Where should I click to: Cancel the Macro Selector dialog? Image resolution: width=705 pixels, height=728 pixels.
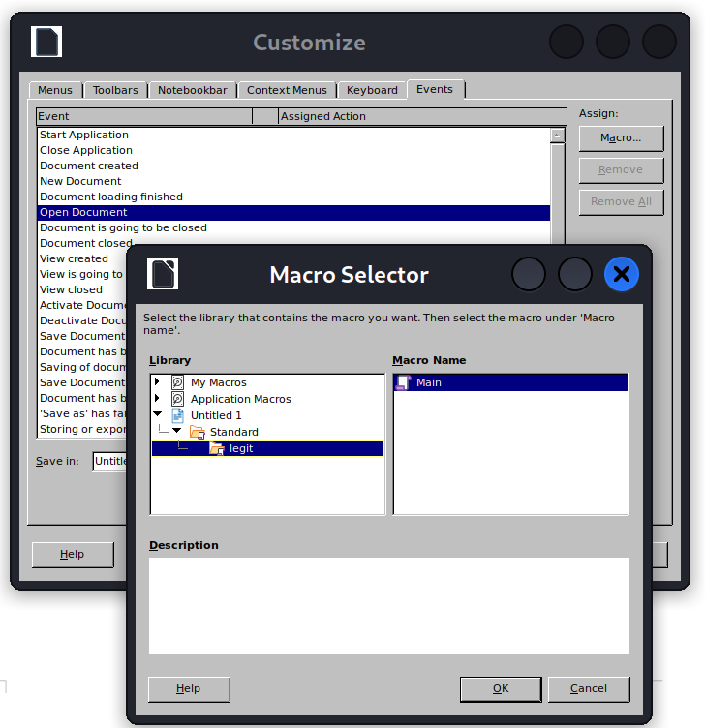[588, 689]
